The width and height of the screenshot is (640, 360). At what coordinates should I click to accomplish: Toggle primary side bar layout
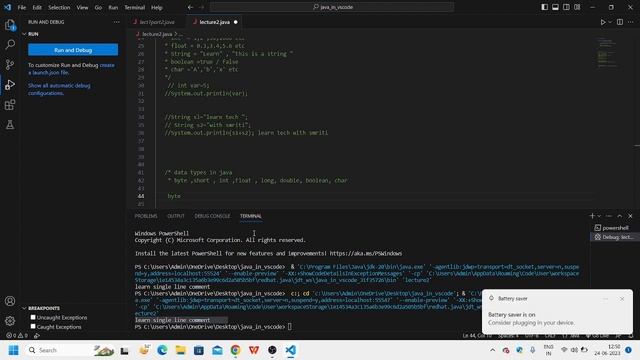point(544,7)
